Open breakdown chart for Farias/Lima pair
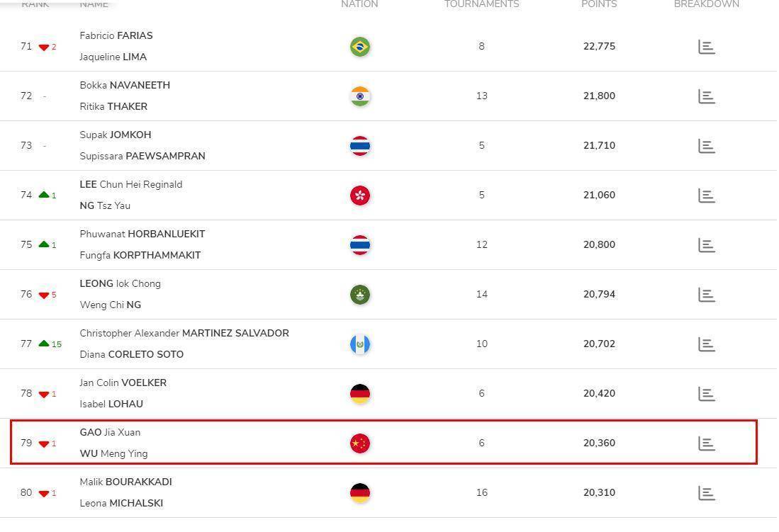 707,47
